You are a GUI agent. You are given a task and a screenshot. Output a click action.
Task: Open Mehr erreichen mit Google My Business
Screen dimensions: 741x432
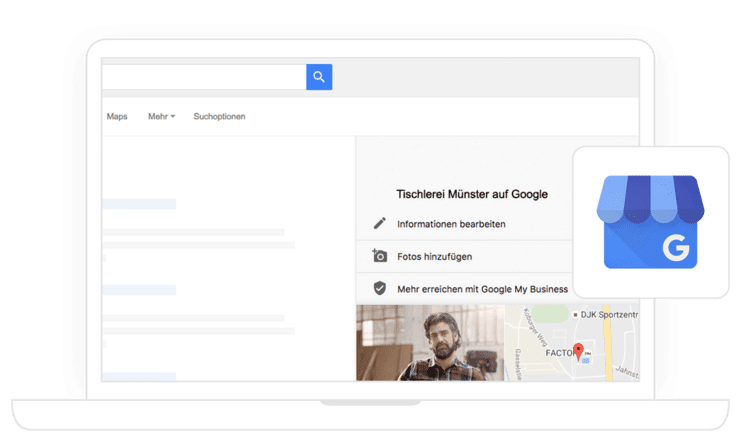pos(483,289)
